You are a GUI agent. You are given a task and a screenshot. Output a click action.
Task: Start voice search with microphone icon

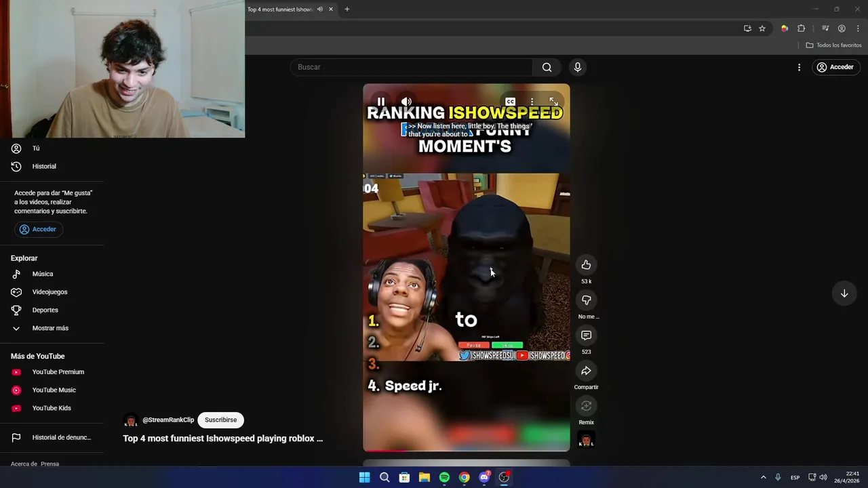(577, 67)
